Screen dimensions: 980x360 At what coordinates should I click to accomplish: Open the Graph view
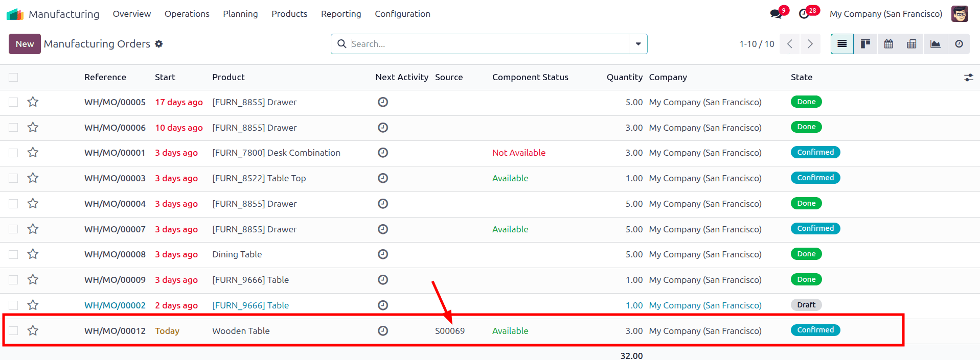pyautogui.click(x=935, y=44)
